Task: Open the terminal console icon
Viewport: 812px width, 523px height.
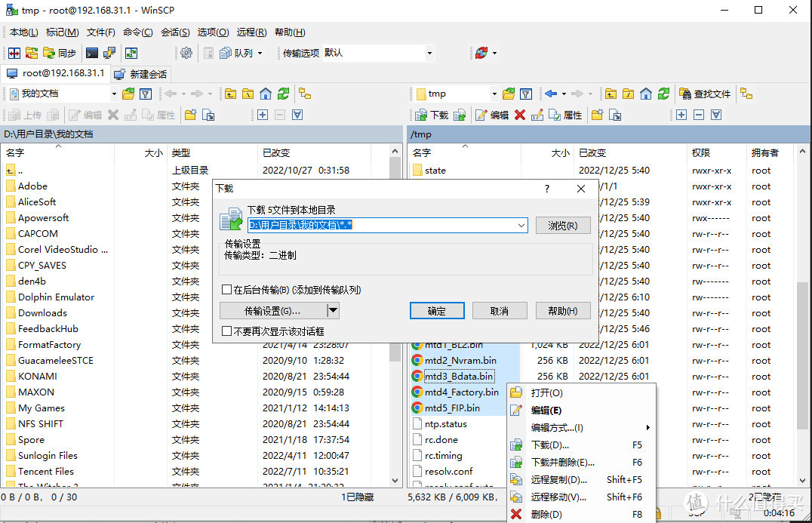Action: coord(91,53)
